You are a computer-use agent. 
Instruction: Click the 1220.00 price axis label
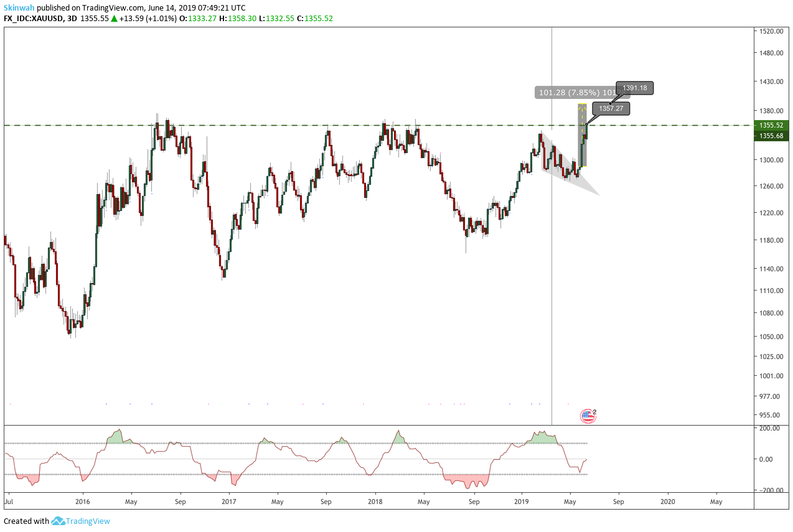click(x=771, y=213)
